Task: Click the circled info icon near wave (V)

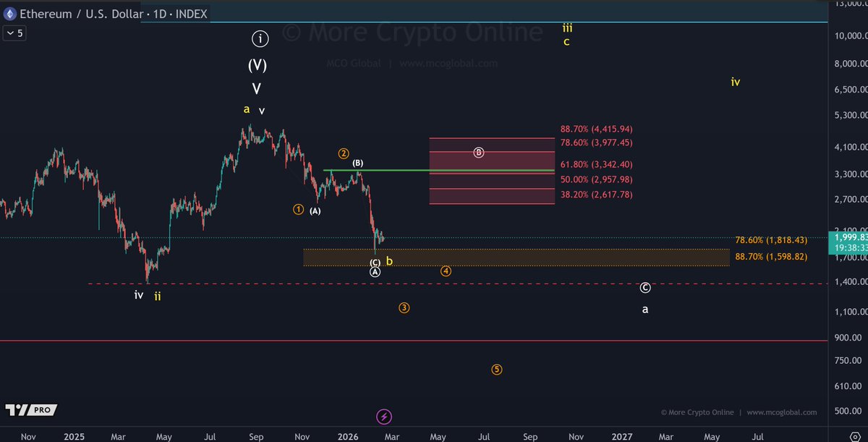Action: 260,38
